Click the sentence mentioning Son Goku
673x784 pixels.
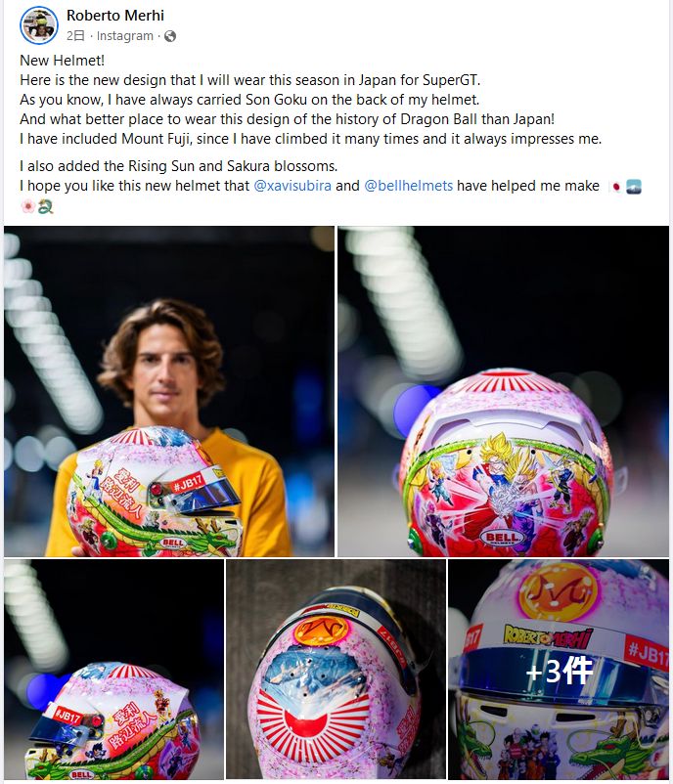[249, 100]
